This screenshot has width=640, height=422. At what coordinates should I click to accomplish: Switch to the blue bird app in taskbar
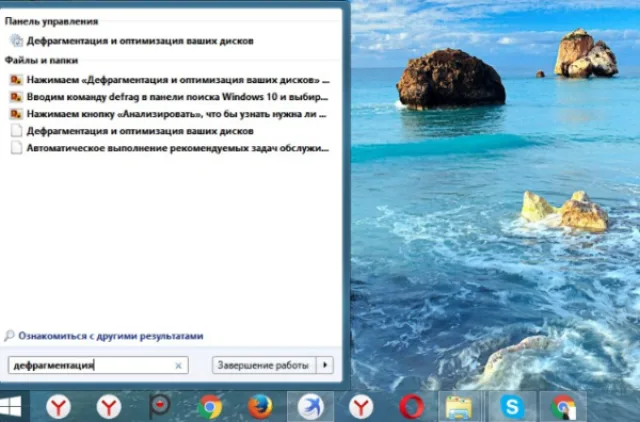point(310,407)
